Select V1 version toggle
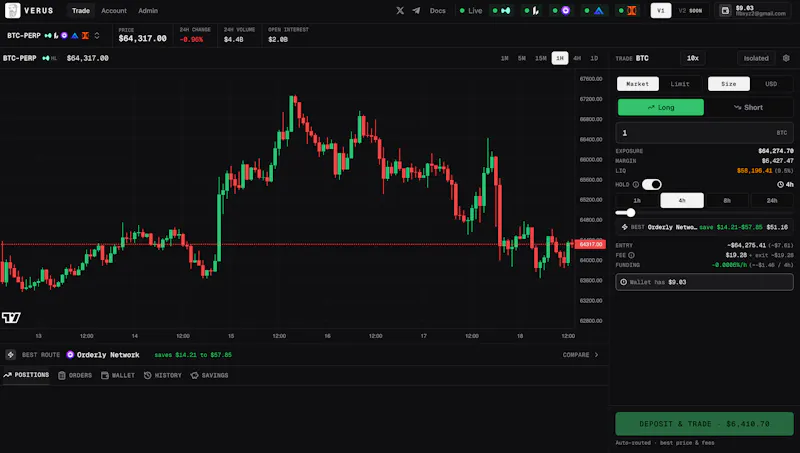The height and width of the screenshot is (453, 800). click(x=661, y=11)
